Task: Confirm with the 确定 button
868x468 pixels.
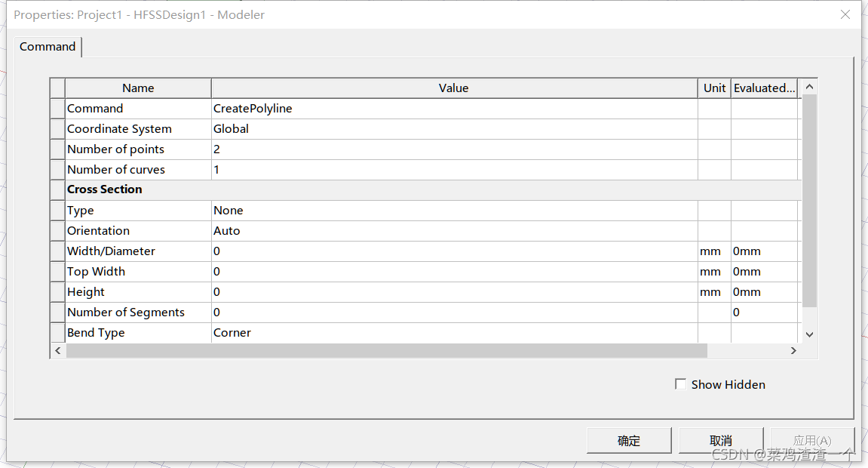Action: pyautogui.click(x=629, y=440)
